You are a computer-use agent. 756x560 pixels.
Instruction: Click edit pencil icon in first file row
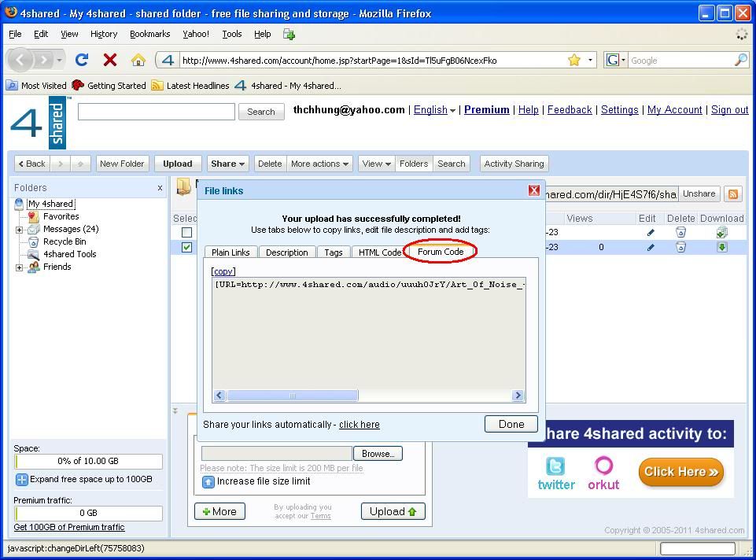[651, 232]
